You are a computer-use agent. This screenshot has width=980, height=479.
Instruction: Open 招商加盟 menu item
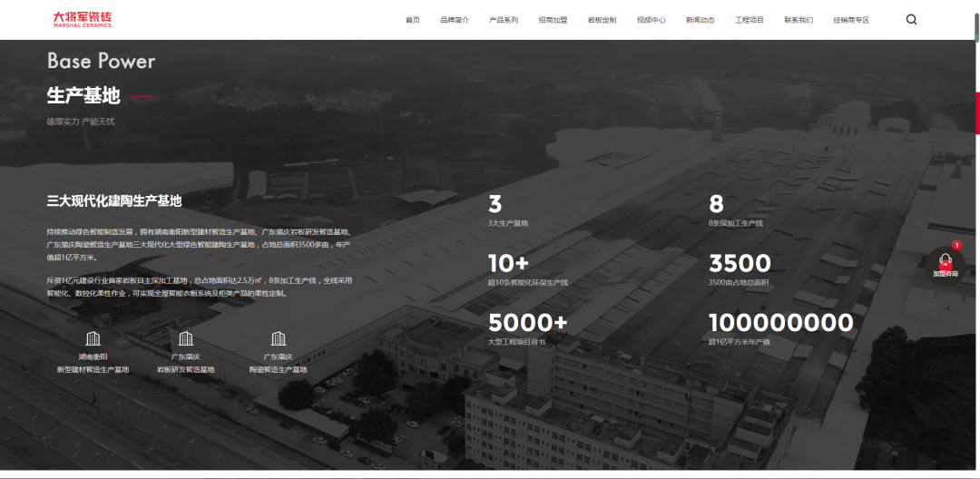553,20
